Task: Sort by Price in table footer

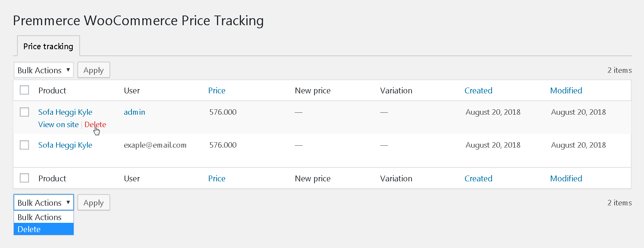Action: click(x=217, y=178)
